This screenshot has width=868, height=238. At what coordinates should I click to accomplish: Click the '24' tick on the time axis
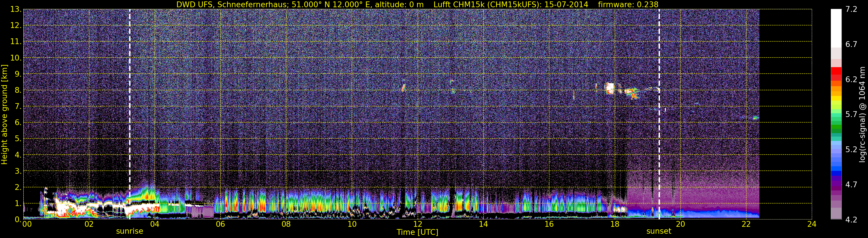(812, 224)
